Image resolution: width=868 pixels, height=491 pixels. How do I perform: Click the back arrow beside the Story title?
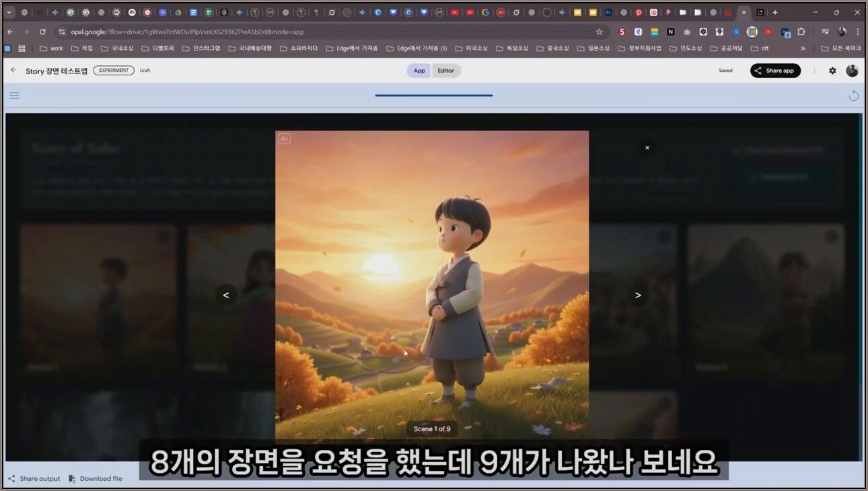pos(13,70)
